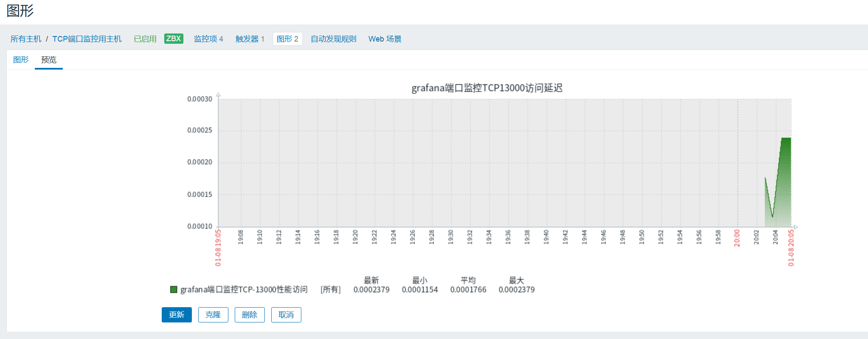Click the 最大 value 0.0002379 in legend

517,290
